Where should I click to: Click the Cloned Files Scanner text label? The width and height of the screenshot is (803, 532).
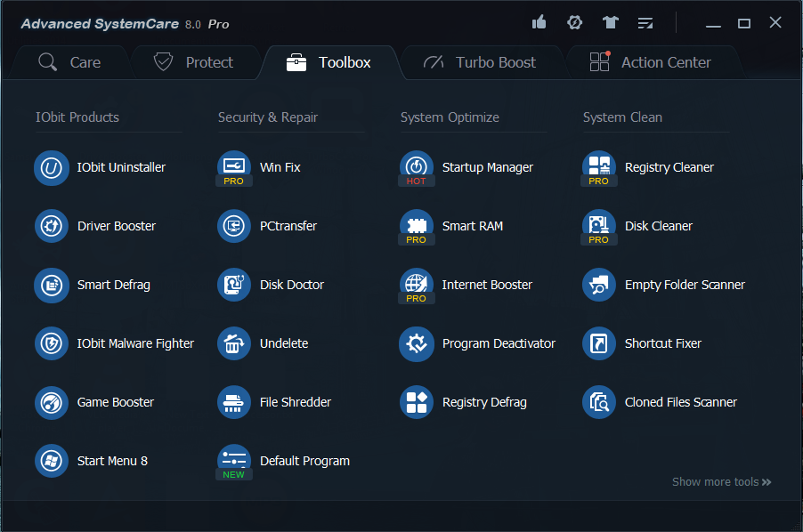click(x=681, y=402)
